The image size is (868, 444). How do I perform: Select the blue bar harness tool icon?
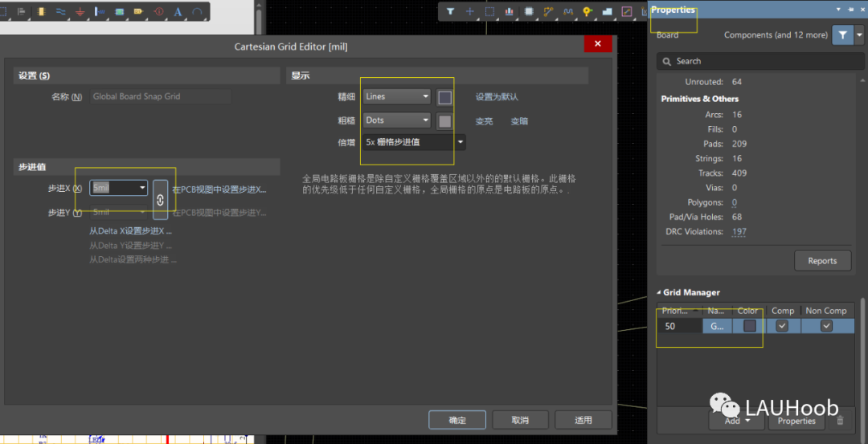click(100, 11)
